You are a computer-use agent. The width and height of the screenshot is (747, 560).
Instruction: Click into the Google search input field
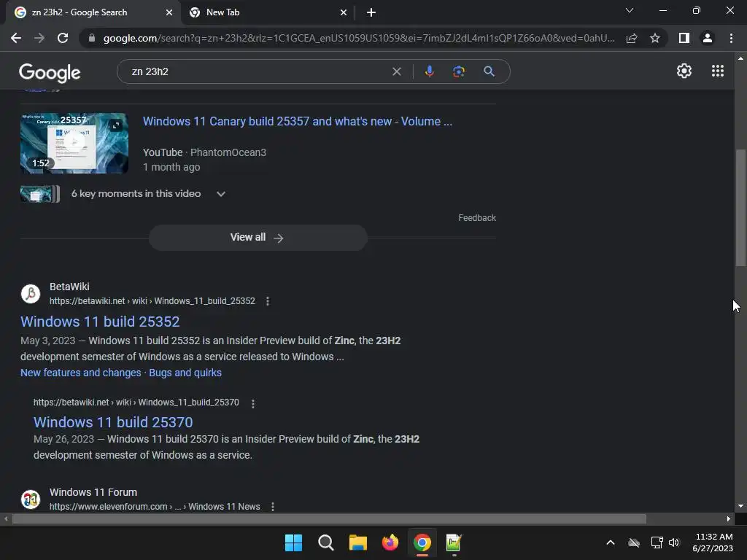(x=258, y=71)
